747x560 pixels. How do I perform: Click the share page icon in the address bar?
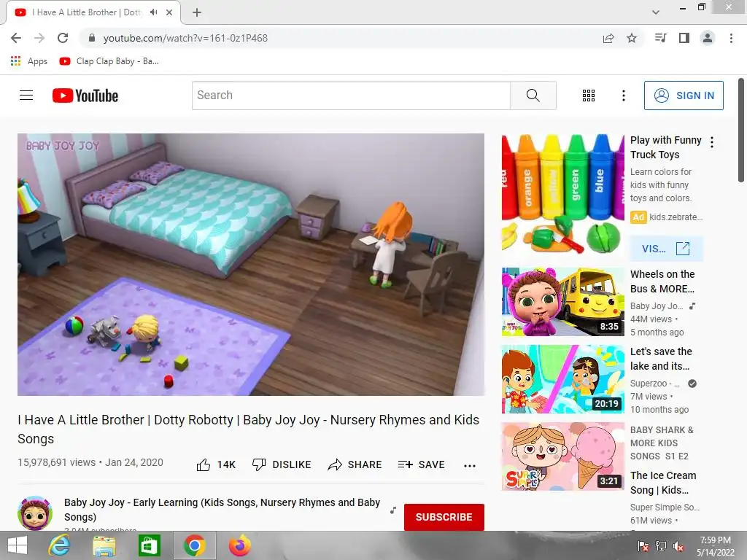point(608,38)
